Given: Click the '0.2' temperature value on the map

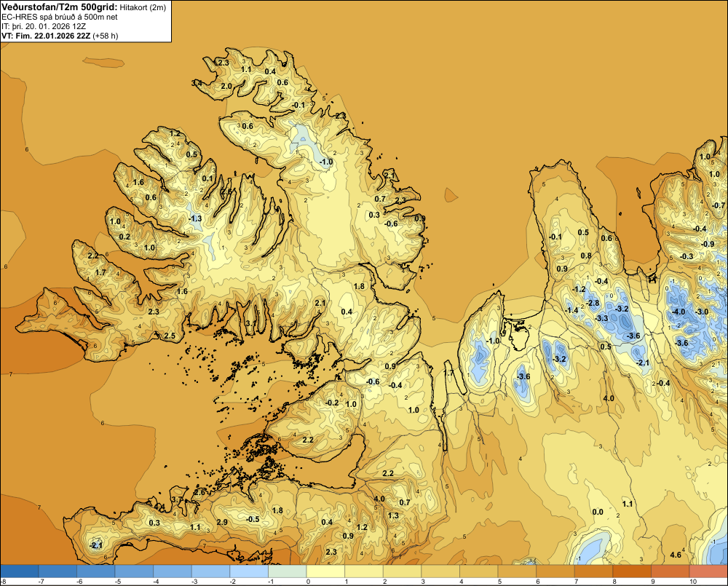Looking at the screenshot, I should (x=124, y=237).
